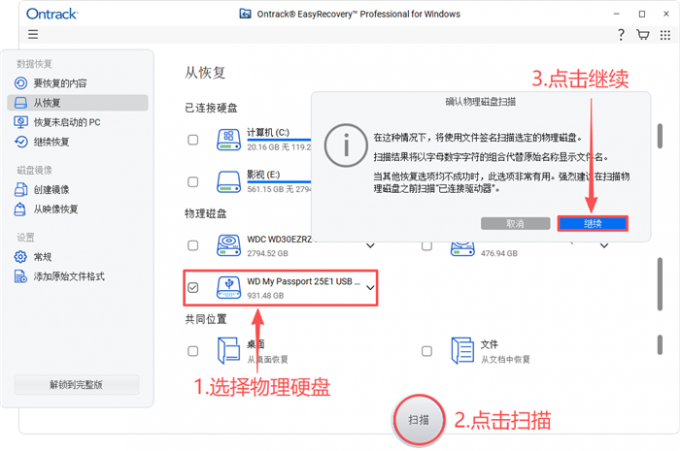Click 继续 in the dialog
Image resolution: width=680 pixels, height=451 pixels.
point(592,224)
